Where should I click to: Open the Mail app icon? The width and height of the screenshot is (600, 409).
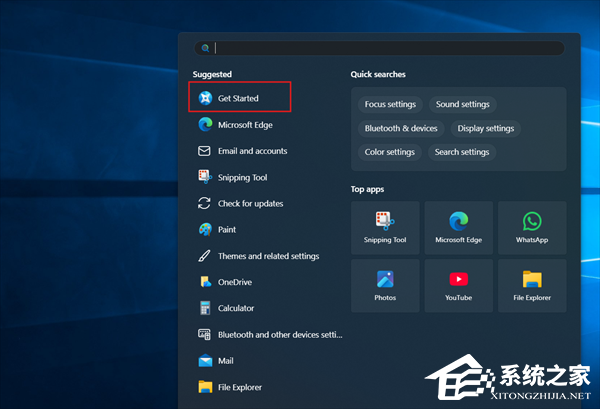[205, 360]
